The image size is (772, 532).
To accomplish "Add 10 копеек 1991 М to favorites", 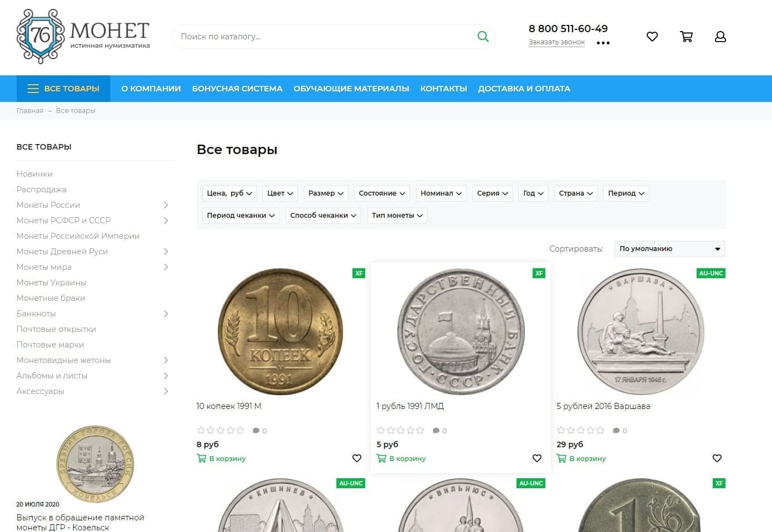I will click(x=357, y=458).
